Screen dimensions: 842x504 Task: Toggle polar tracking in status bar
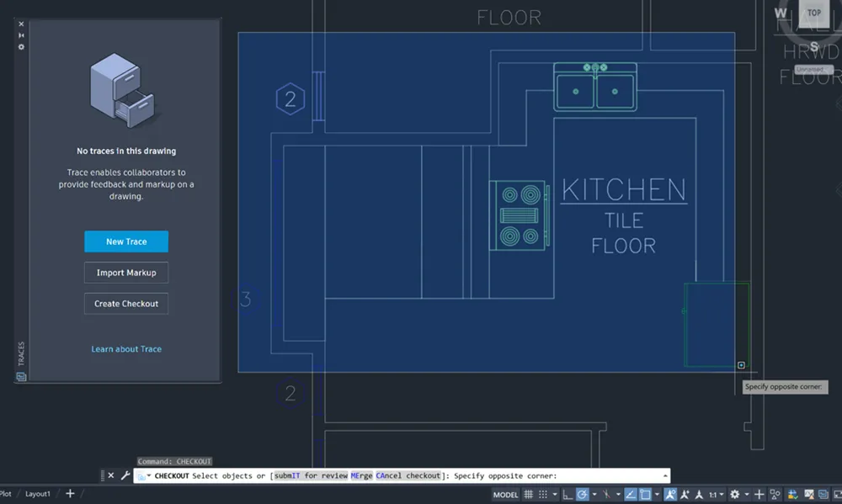(x=582, y=495)
